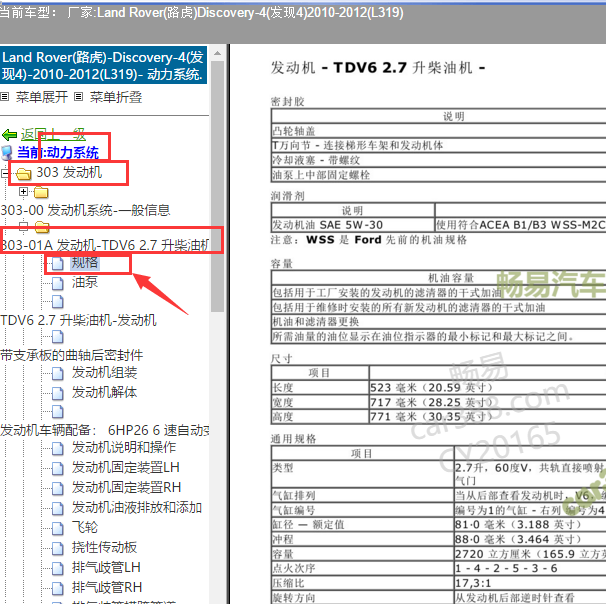Click the 发动机油 SAE 5W-30 cell
This screenshot has width=606, height=604.
353,225
